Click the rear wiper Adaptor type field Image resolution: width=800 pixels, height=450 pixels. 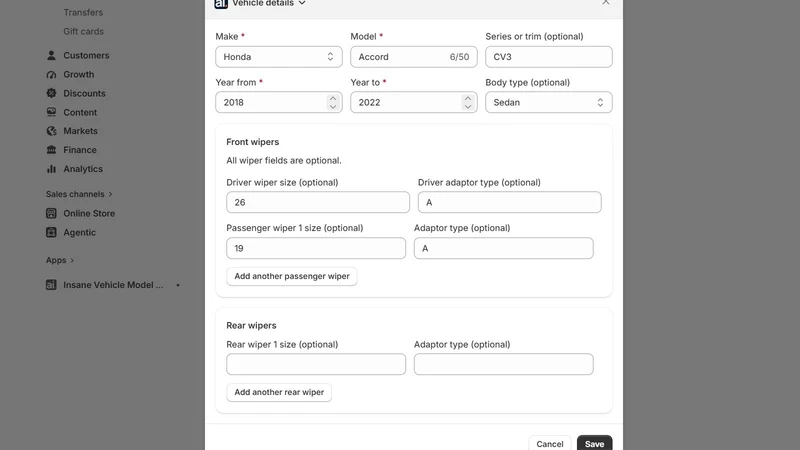click(504, 364)
